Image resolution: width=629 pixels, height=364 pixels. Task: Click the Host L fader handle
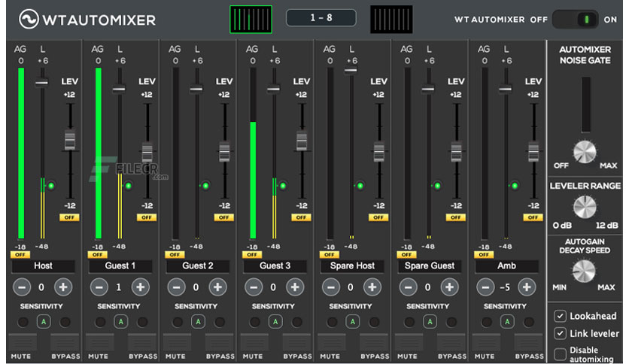pyautogui.click(x=41, y=83)
